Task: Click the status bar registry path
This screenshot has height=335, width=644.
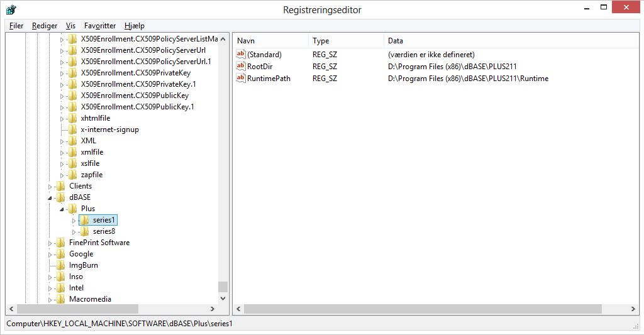Action: pos(119,324)
